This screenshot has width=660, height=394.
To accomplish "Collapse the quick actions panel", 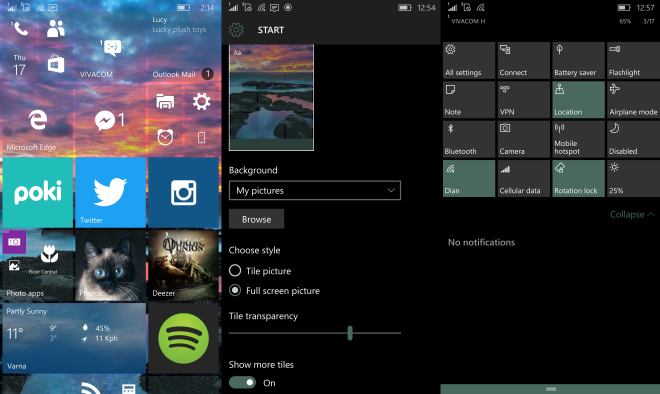I will pyautogui.click(x=633, y=214).
